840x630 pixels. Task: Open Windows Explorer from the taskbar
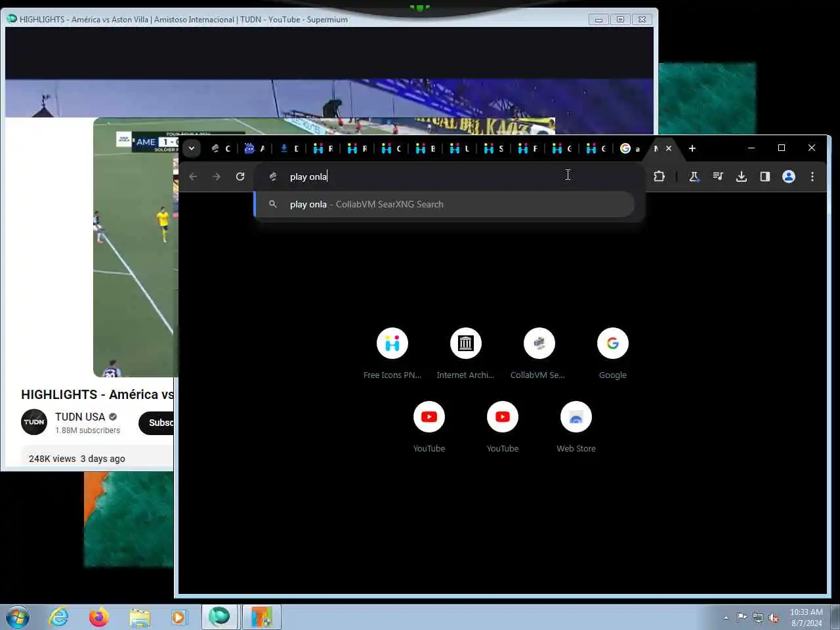click(x=139, y=617)
